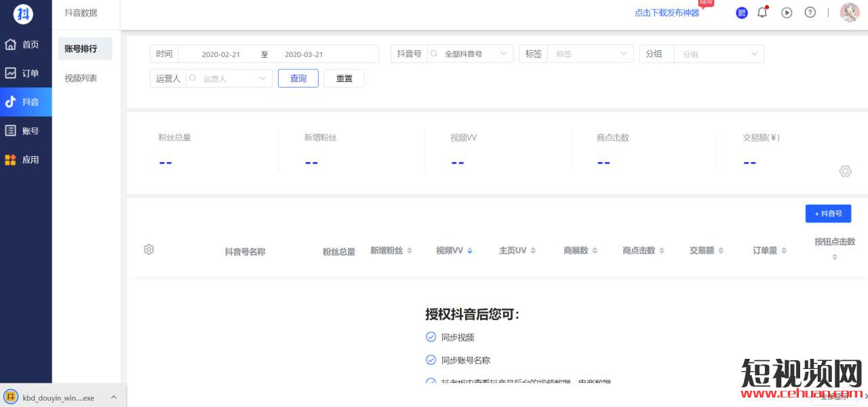Click the 查询 search button
The image size is (868, 407).
pyautogui.click(x=298, y=79)
